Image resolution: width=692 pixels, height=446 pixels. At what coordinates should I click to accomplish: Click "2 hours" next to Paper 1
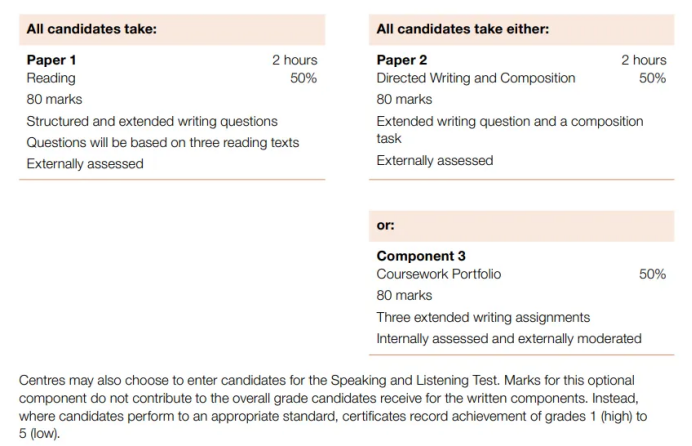(294, 60)
